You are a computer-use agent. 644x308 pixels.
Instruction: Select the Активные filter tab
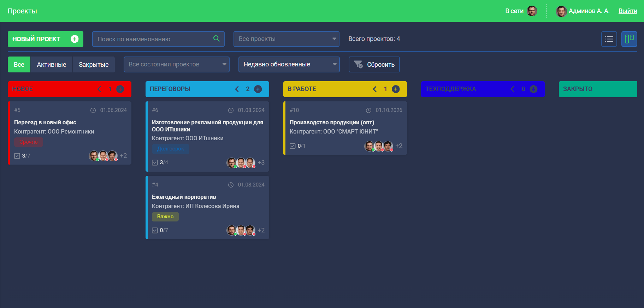point(52,65)
